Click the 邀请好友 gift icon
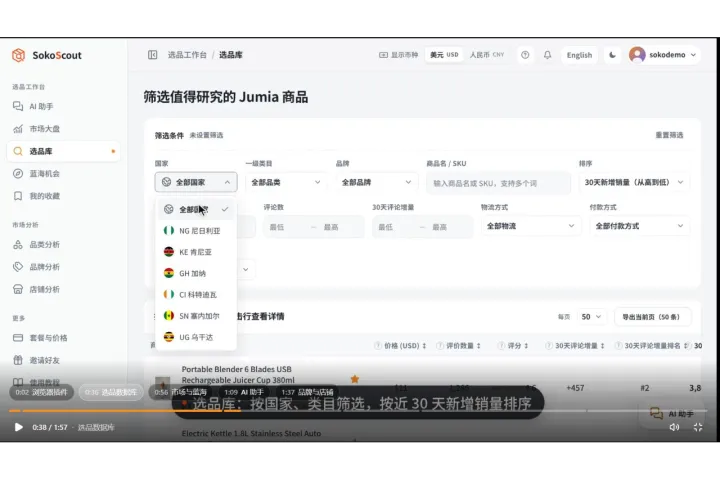Viewport: 720px width, 480px height. [18, 360]
